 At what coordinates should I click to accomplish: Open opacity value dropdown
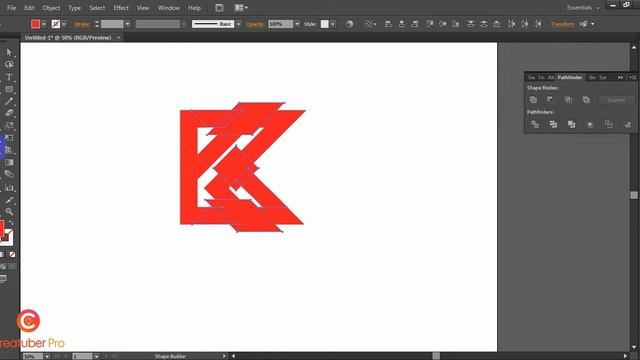297,24
